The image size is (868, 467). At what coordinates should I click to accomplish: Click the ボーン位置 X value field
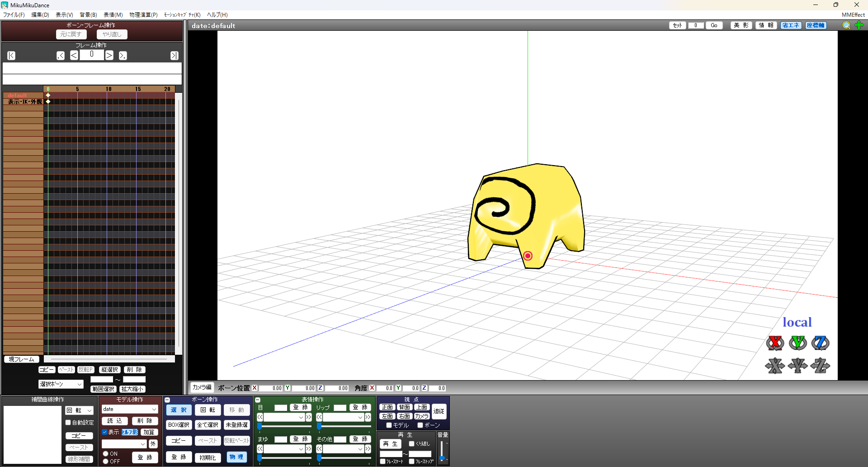[x=270, y=388]
